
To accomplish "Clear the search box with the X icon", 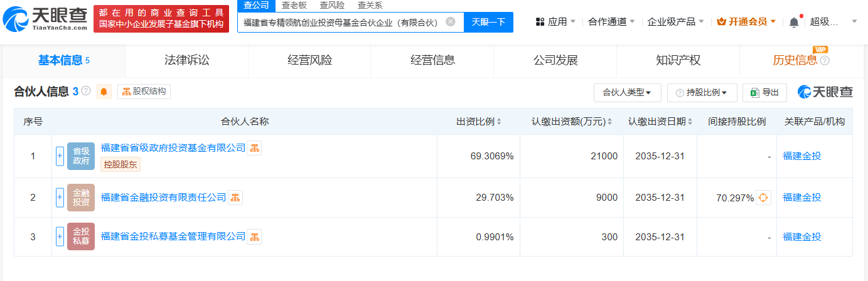I will point(451,22).
